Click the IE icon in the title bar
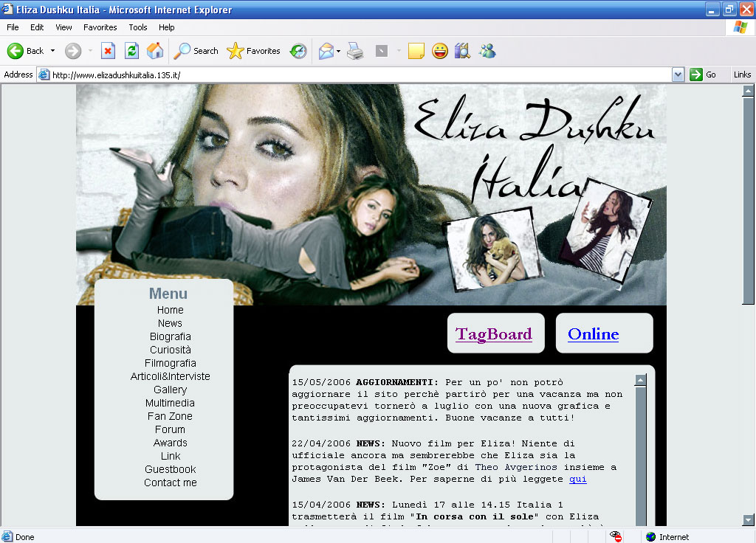Screen dimensions: 756x543 click(x=7, y=9)
